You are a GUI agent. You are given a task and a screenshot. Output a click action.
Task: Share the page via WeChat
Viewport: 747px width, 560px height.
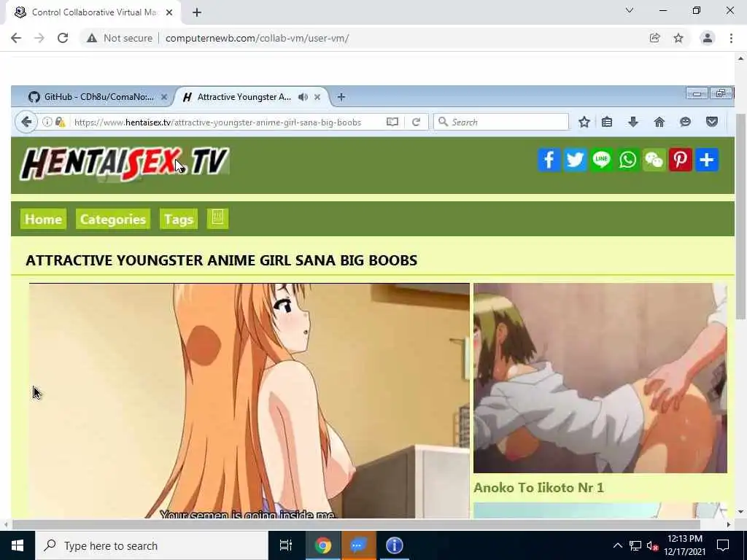coord(654,160)
